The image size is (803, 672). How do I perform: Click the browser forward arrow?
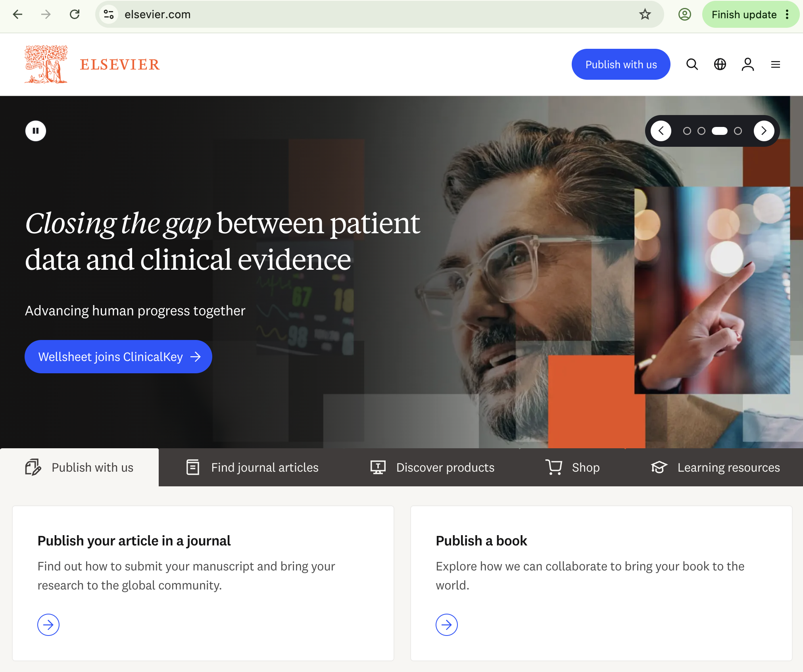tap(46, 15)
